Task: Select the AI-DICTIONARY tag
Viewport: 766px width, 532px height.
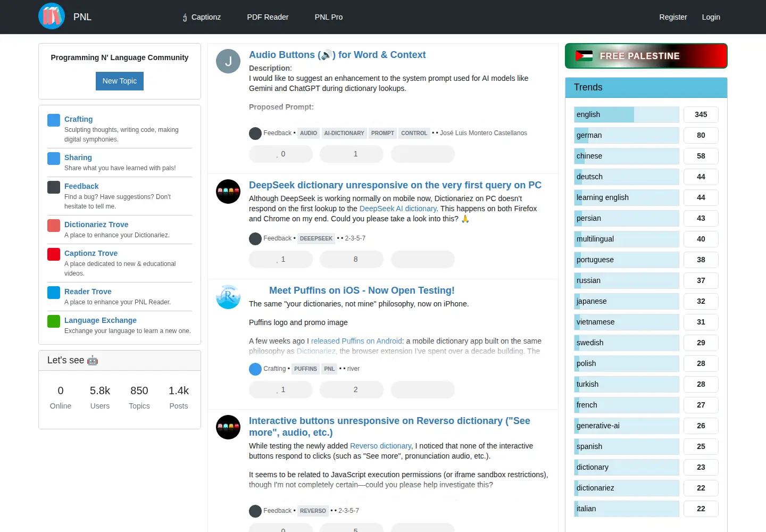Action: pos(344,133)
